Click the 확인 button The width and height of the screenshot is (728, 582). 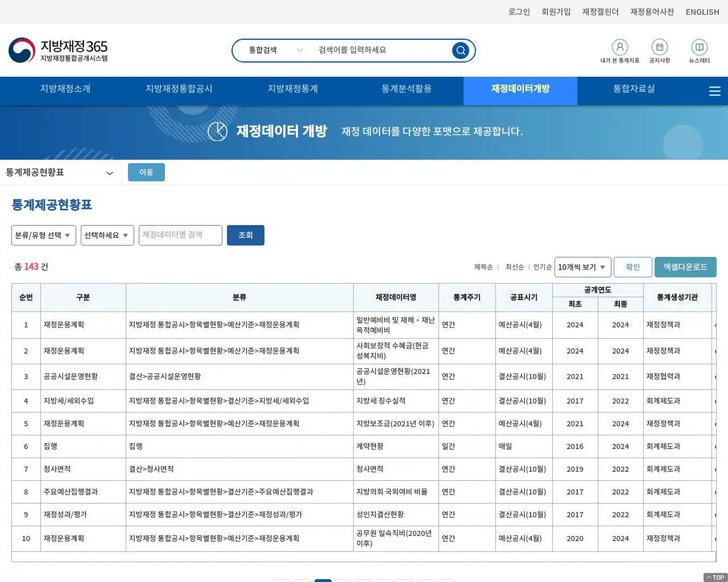633,267
